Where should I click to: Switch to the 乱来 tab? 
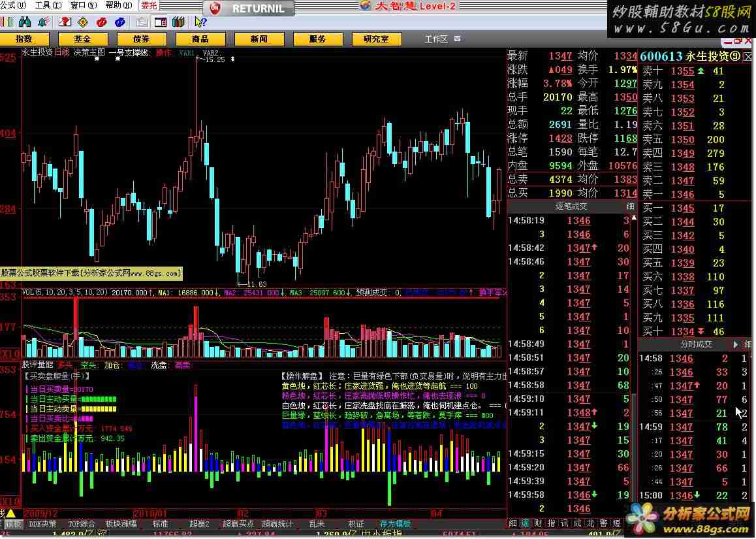[317, 524]
